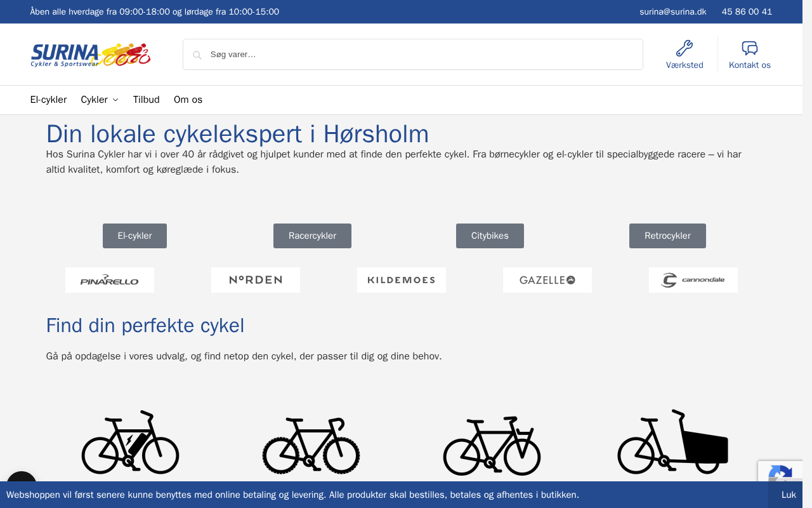Open Kontakt os chat bubble icon
This screenshot has height=508, width=812.
[750, 48]
